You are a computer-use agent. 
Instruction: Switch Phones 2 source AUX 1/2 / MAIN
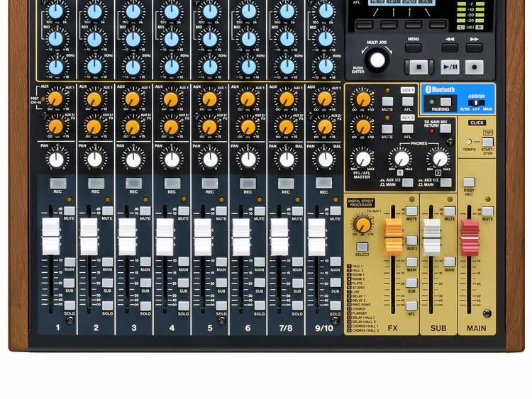446,182
